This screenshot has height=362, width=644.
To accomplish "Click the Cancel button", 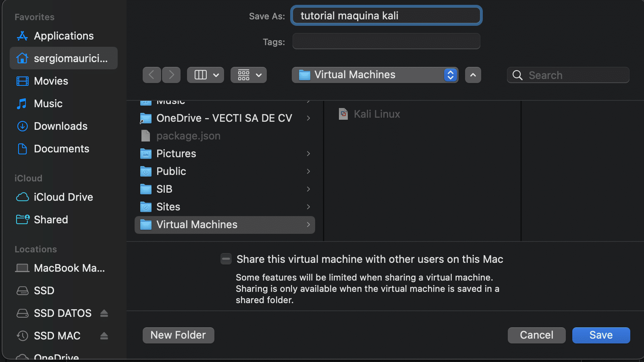I will tap(536, 335).
